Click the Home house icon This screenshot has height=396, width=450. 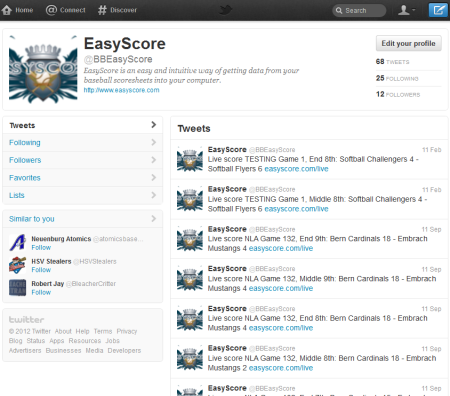[x=7, y=10]
